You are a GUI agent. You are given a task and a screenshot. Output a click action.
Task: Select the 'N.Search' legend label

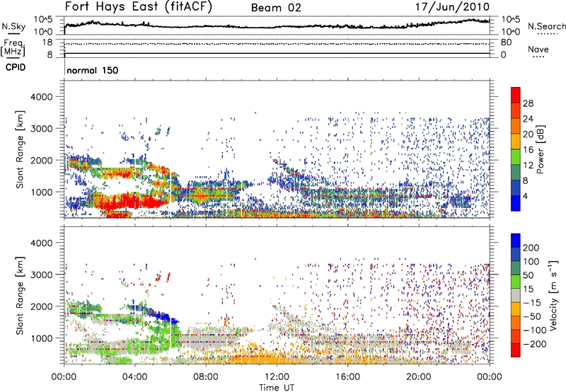[x=547, y=26]
